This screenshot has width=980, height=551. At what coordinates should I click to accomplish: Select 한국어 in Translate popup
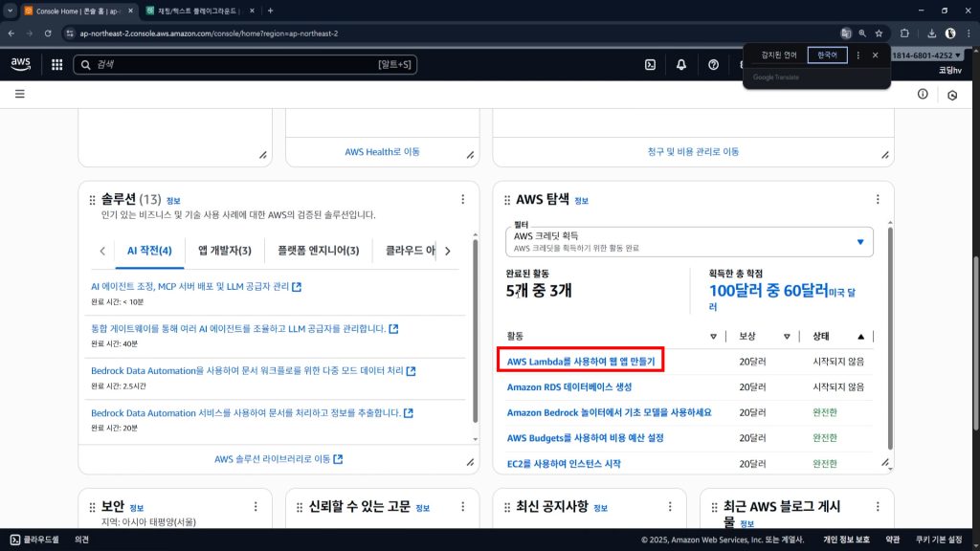(x=827, y=55)
